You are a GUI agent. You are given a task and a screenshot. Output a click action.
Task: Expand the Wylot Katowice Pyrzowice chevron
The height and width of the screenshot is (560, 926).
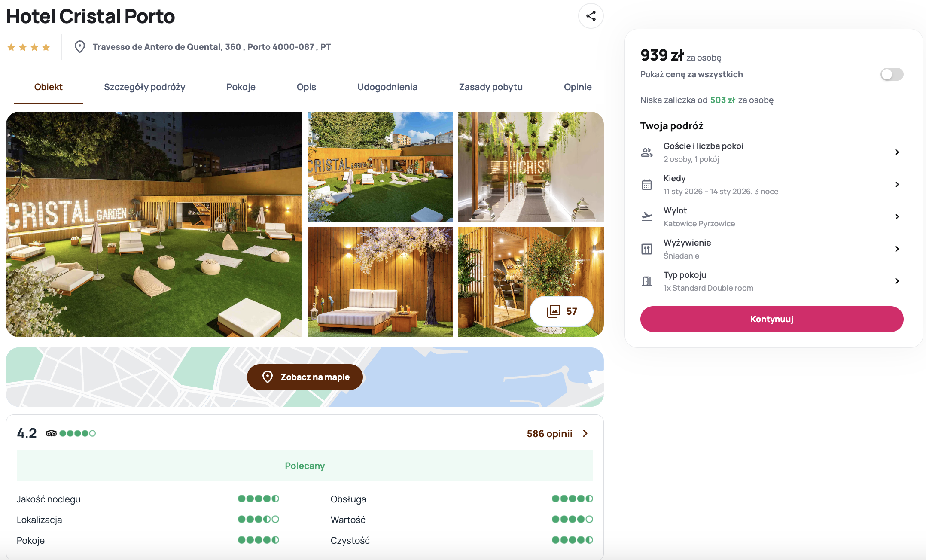[897, 217]
